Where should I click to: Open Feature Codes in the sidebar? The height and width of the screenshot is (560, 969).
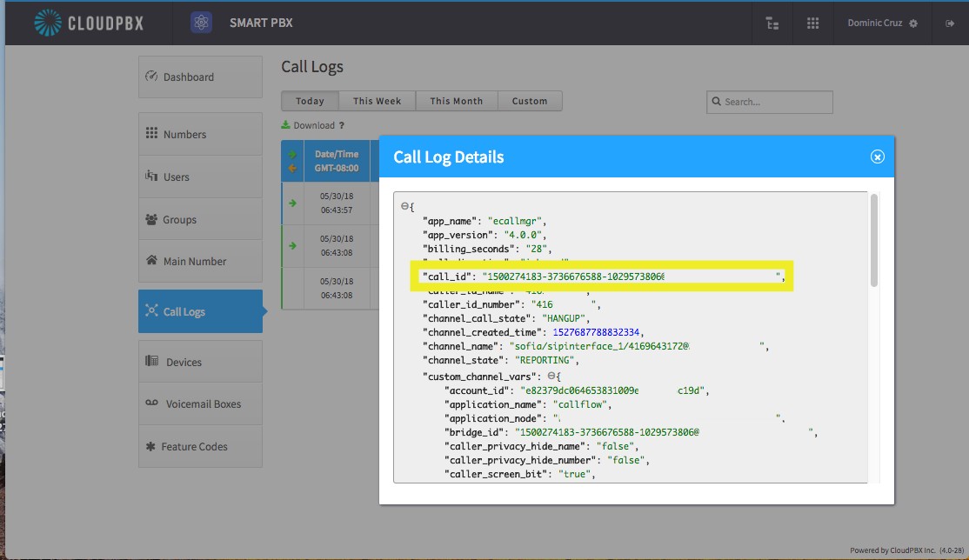200,446
